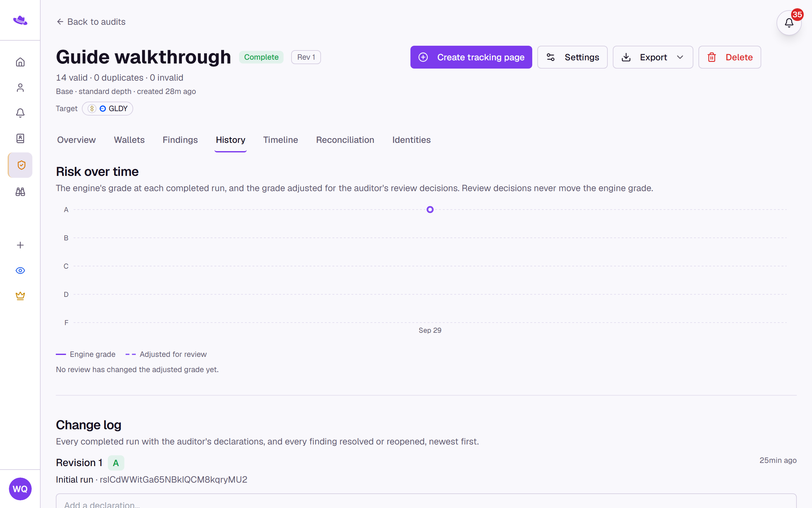
Task: Click the crown premium sidebar icon
Action: tap(20, 296)
